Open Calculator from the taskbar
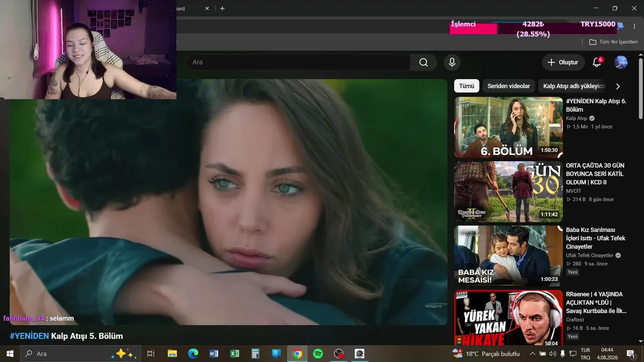This screenshot has width=644, height=362. [255, 353]
